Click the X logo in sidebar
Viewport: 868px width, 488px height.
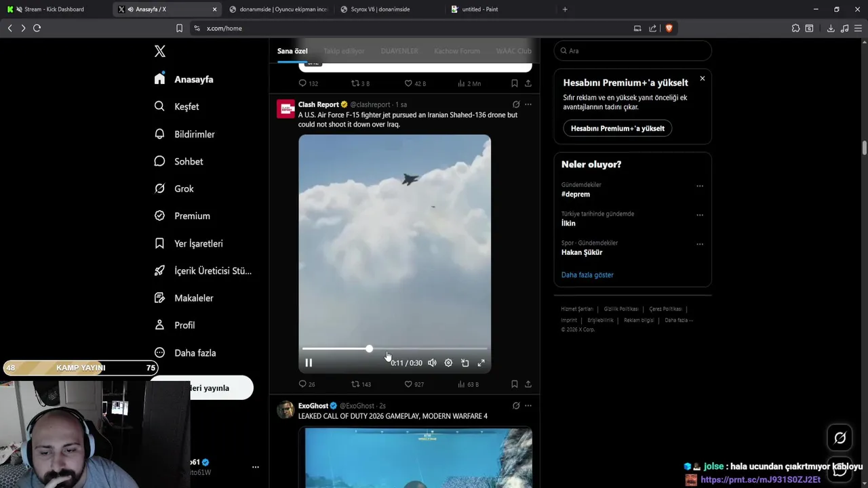point(160,52)
